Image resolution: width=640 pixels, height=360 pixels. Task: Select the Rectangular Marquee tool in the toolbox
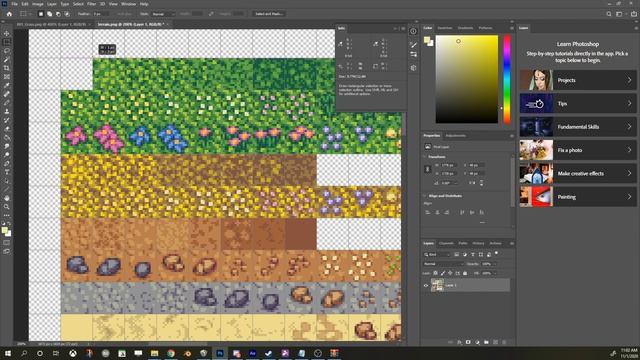[7, 42]
